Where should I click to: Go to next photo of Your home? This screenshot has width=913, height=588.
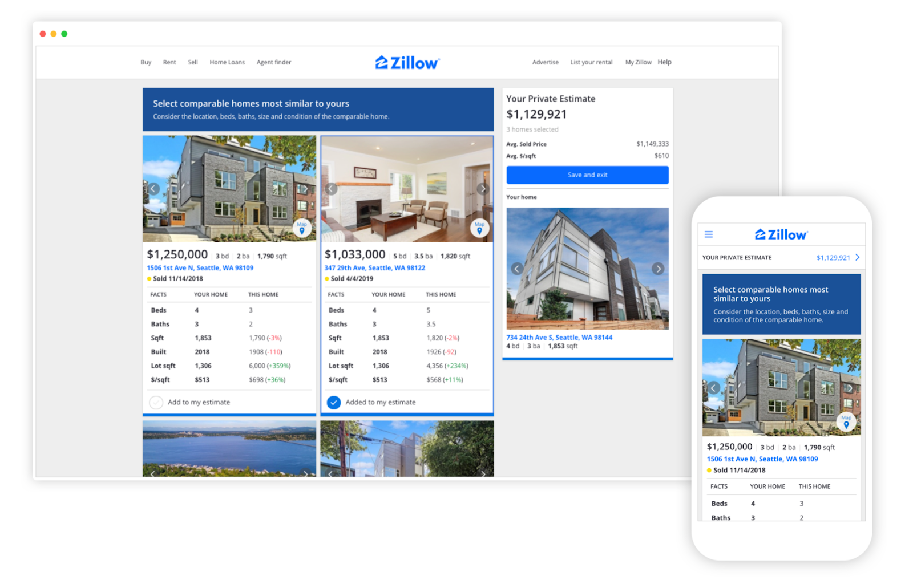pyautogui.click(x=657, y=269)
